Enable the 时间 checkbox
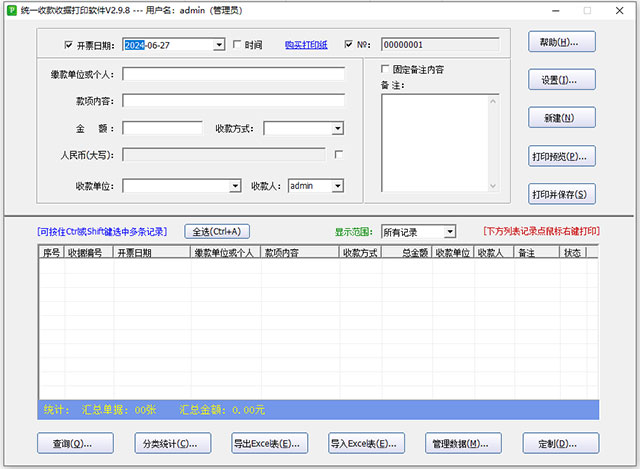This screenshot has width=640, height=469. [x=237, y=44]
